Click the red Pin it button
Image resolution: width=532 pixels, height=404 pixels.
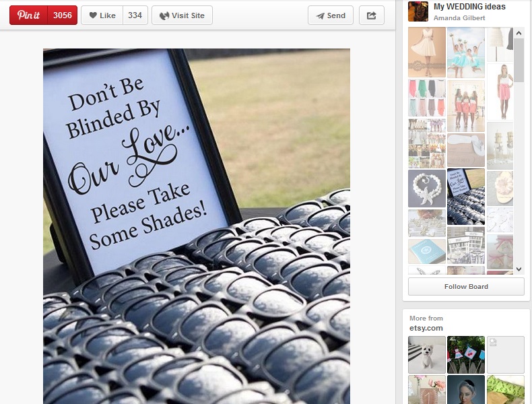[28, 15]
